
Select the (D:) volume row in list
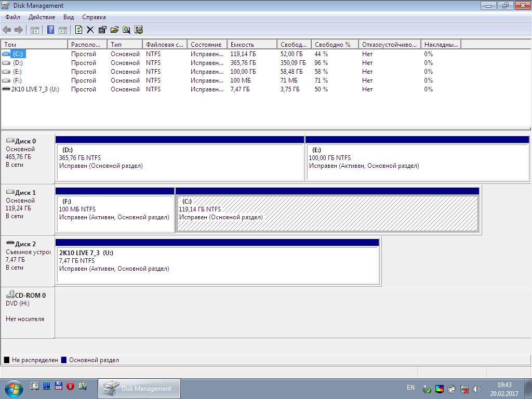click(18, 63)
